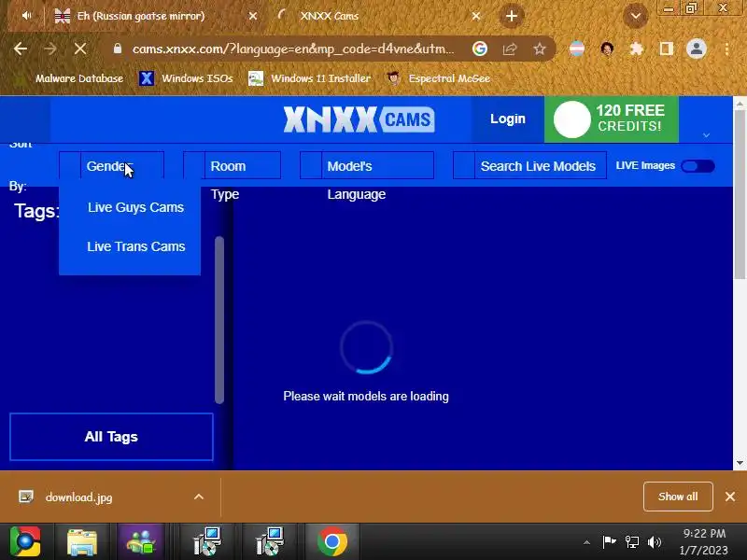
Task: Bookmark this page with star icon
Action: [x=540, y=49]
